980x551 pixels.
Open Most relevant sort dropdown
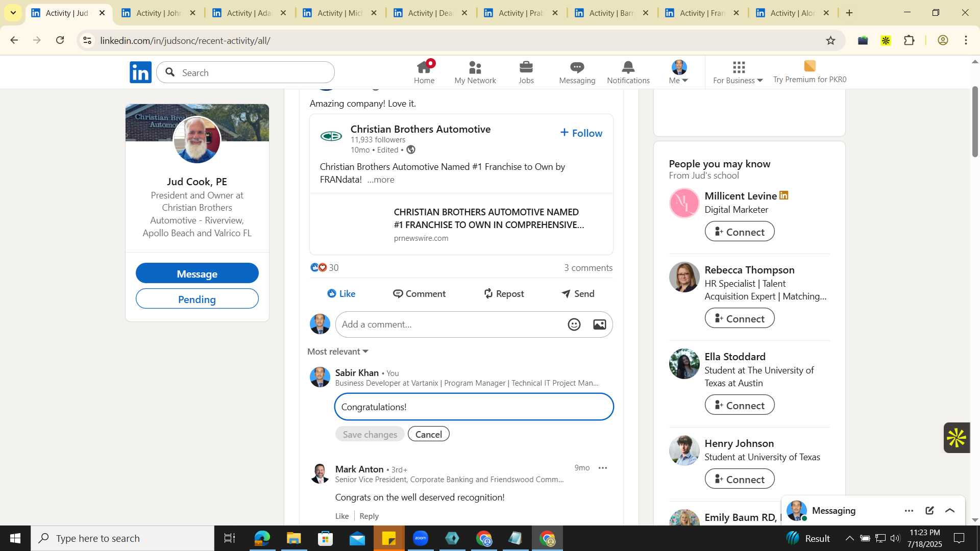tap(338, 352)
